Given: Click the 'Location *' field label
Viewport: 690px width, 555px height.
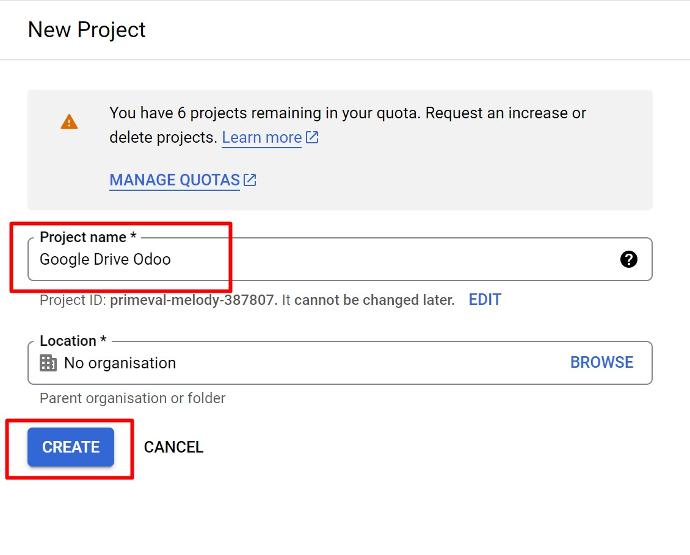Looking at the screenshot, I should coord(73,341).
